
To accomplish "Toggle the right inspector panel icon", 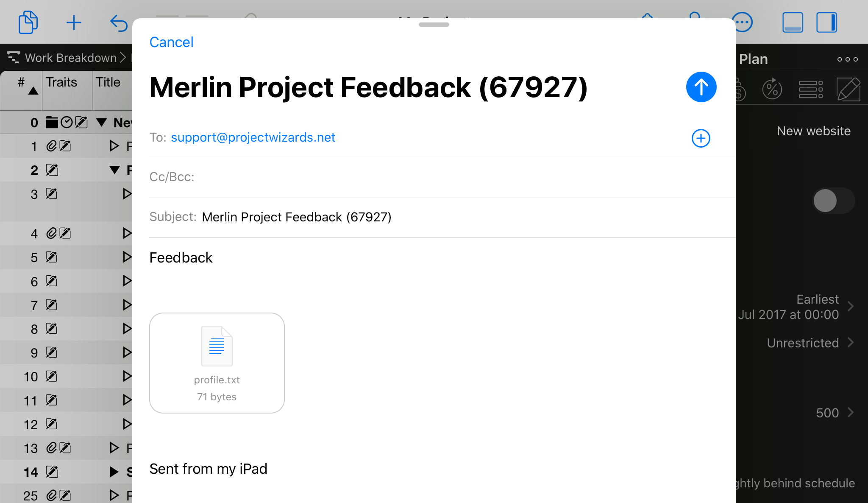I will (x=827, y=22).
